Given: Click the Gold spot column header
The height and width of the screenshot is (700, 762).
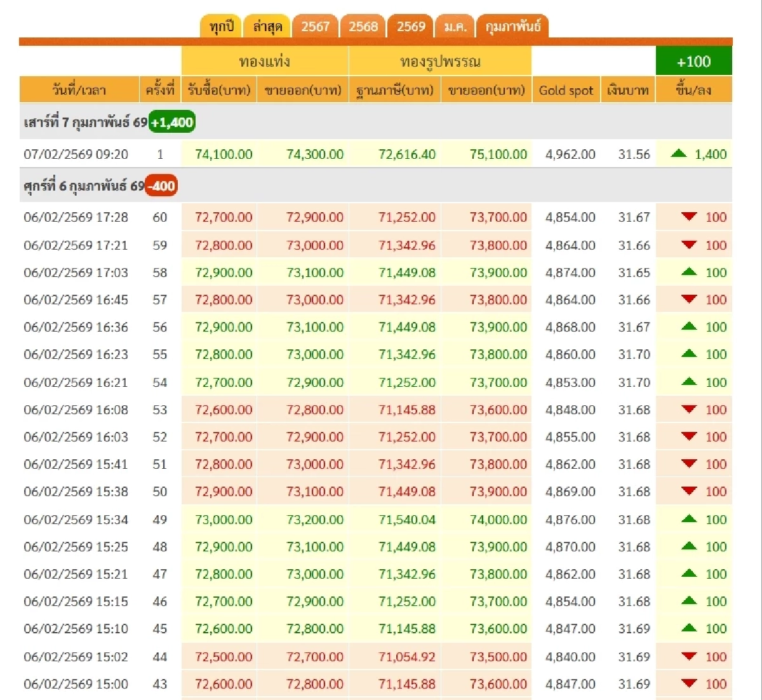Looking at the screenshot, I should pos(566,90).
